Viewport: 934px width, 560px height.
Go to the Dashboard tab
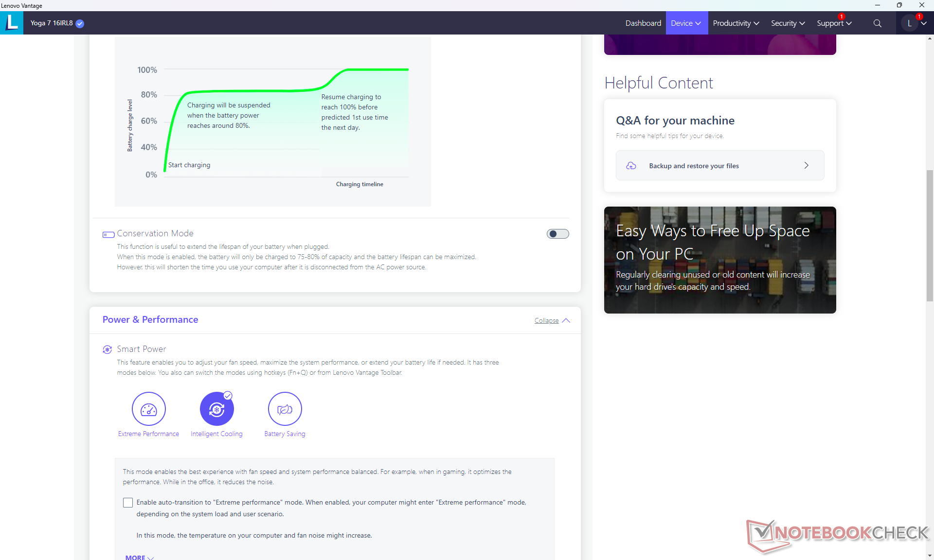[x=643, y=23]
